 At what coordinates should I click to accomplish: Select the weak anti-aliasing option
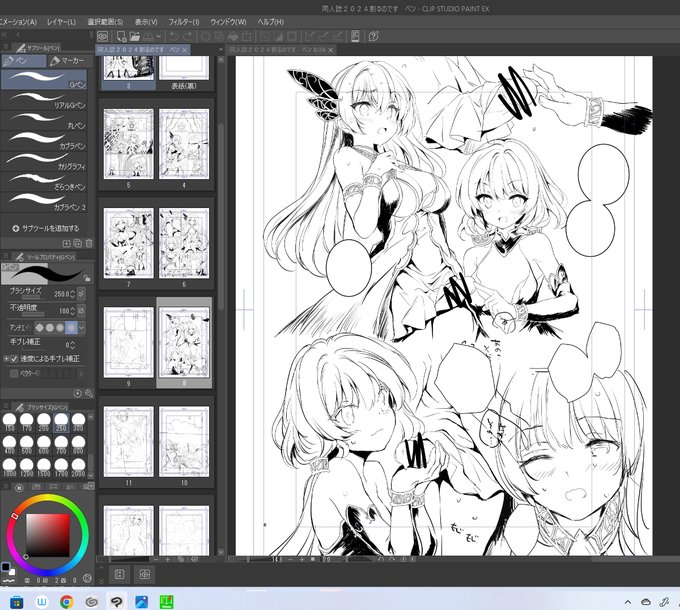[x=50, y=327]
